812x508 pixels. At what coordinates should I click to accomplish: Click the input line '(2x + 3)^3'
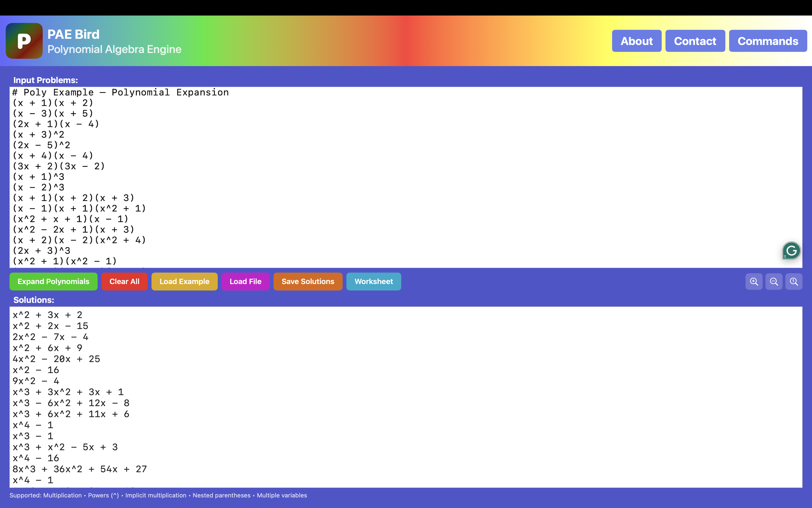[41, 251]
